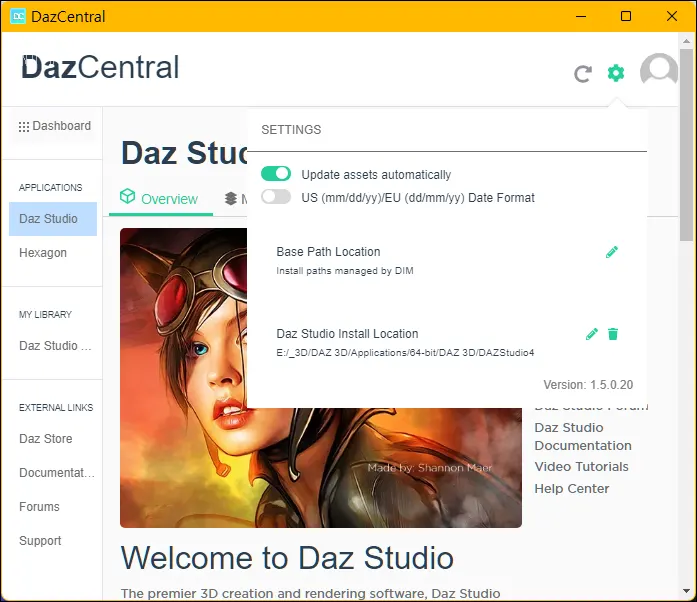Click the DazCentral title bar app icon
The width and height of the screenshot is (697, 602).
[18, 16]
